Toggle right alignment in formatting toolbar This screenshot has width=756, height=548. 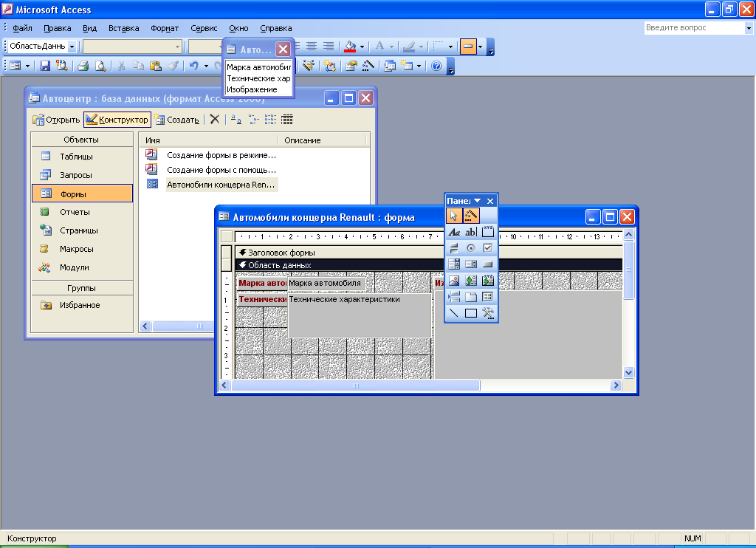(329, 47)
